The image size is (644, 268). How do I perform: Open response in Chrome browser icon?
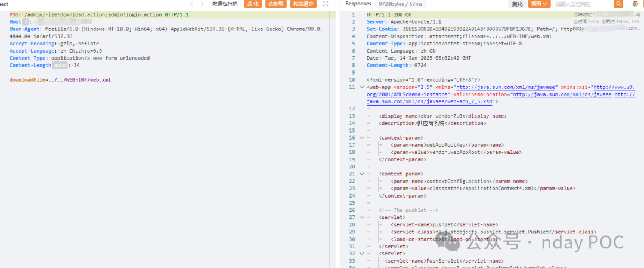point(636,4)
